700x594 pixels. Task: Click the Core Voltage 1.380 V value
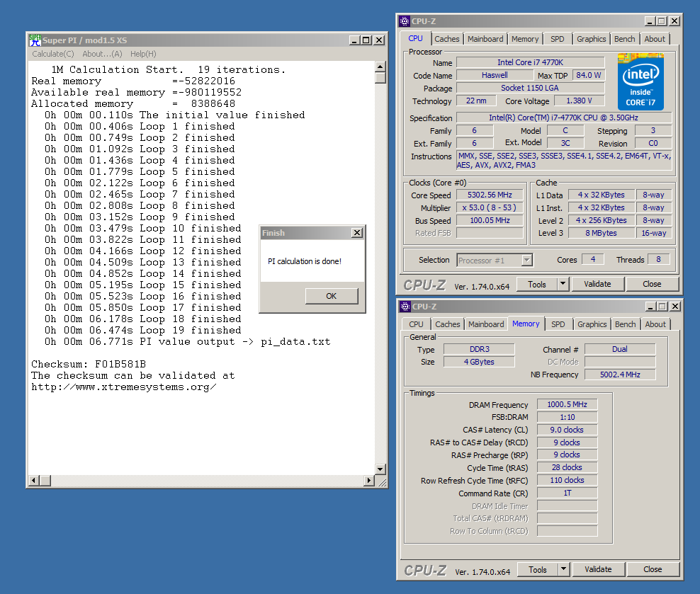pyautogui.click(x=579, y=101)
